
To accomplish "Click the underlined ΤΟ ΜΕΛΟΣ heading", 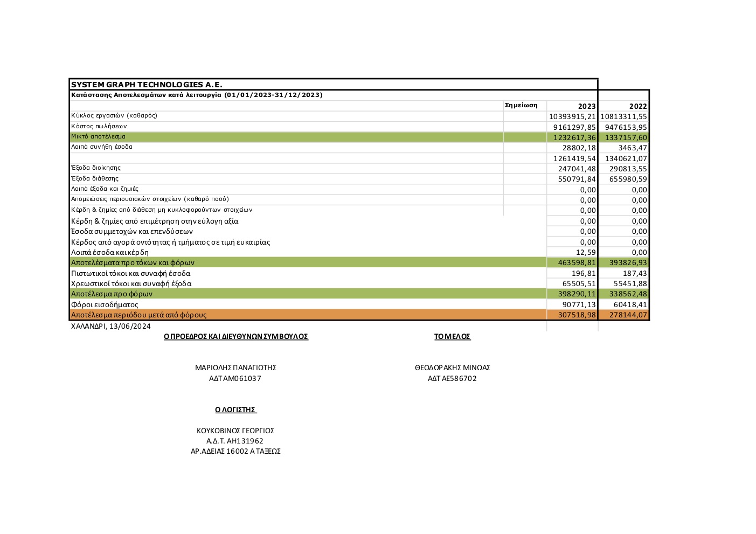I will 452,336.
